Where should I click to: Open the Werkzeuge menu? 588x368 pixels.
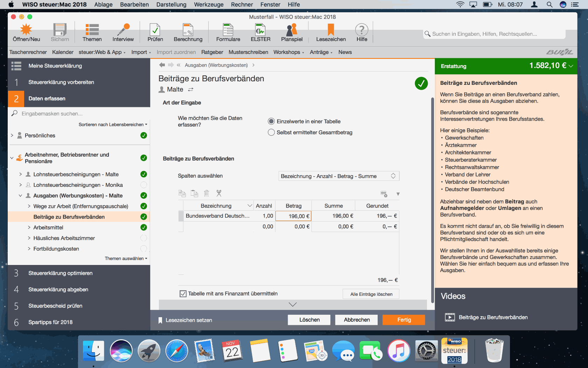click(x=209, y=5)
